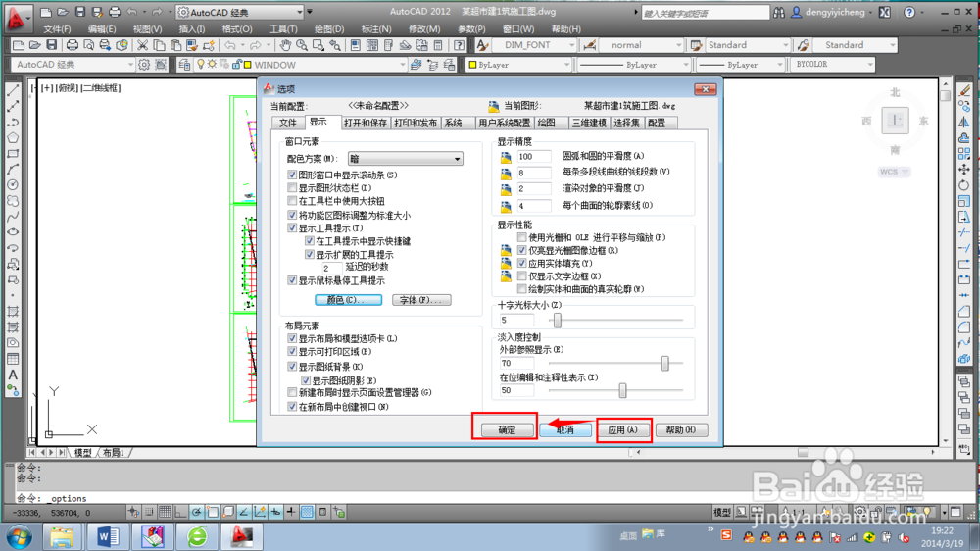Select the Rotate tool in the modify toolbar

coord(964,185)
